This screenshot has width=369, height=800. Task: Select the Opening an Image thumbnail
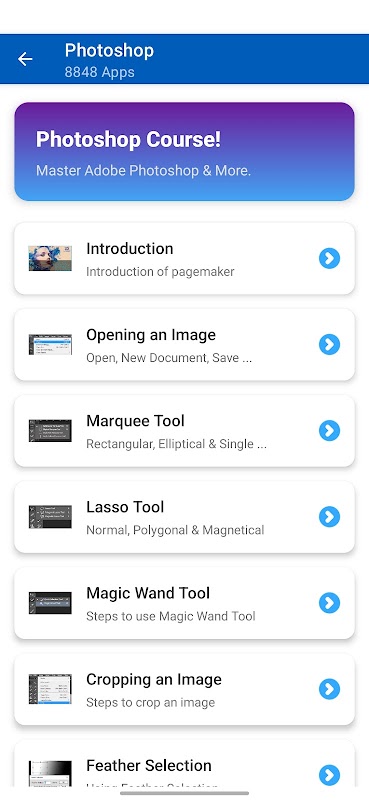tap(50, 344)
